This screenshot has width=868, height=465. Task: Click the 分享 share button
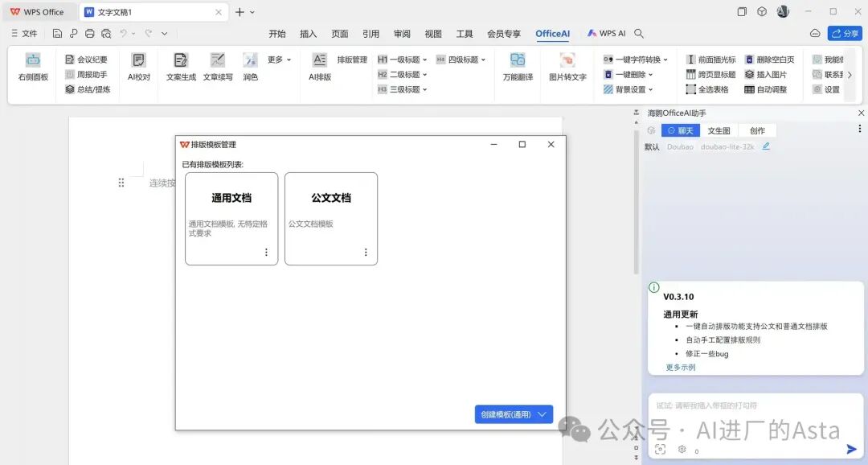pyautogui.click(x=845, y=33)
